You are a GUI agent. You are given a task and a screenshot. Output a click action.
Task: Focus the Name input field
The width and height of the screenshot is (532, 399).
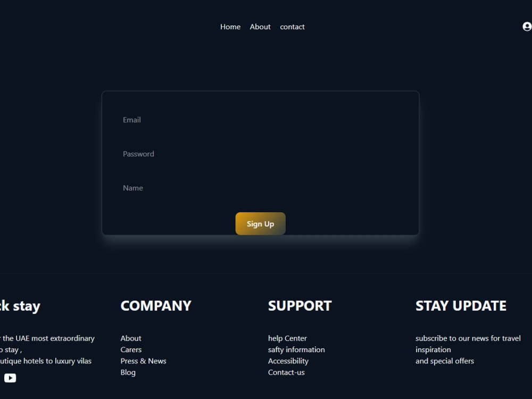coord(260,188)
